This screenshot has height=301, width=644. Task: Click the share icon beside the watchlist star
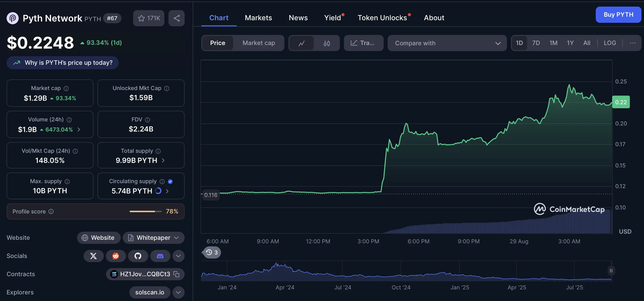click(176, 18)
